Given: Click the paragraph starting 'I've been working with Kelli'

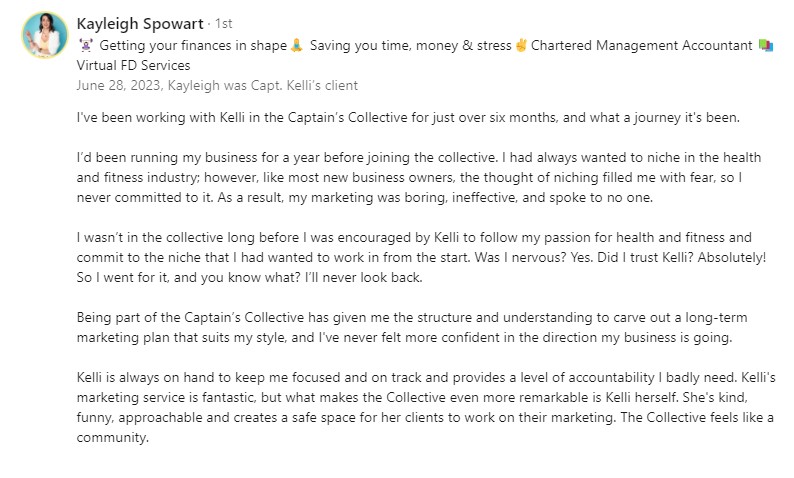Looking at the screenshot, I should pos(408,118).
